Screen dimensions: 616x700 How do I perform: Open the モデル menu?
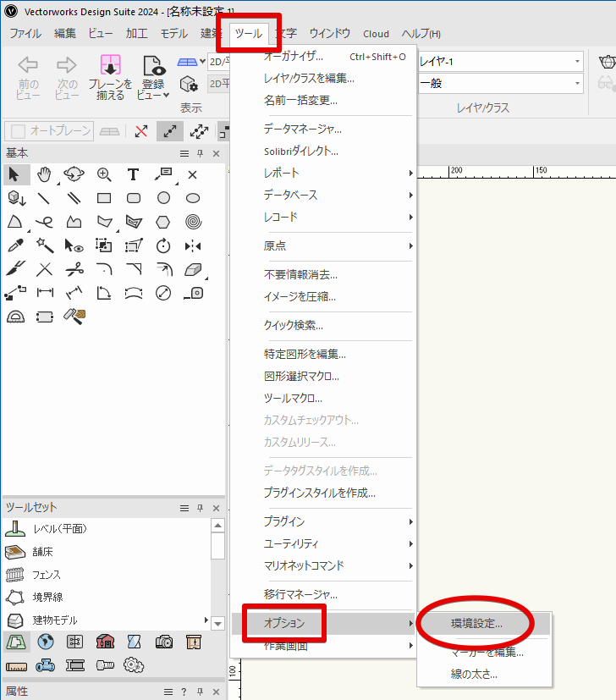pyautogui.click(x=174, y=34)
